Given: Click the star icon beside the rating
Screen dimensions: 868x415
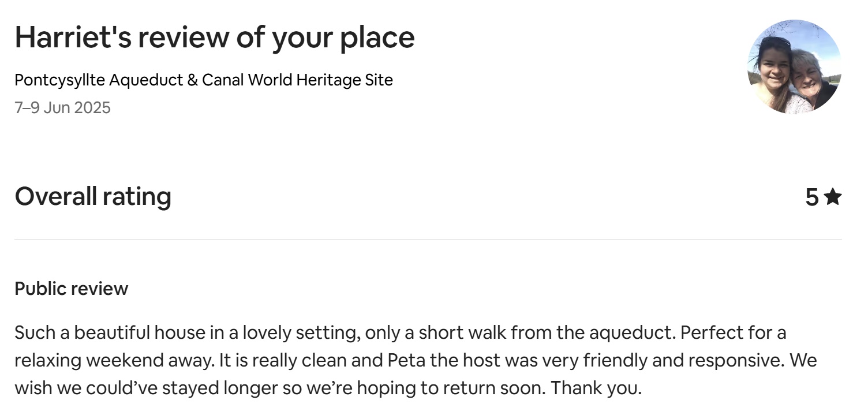Looking at the screenshot, I should [833, 197].
